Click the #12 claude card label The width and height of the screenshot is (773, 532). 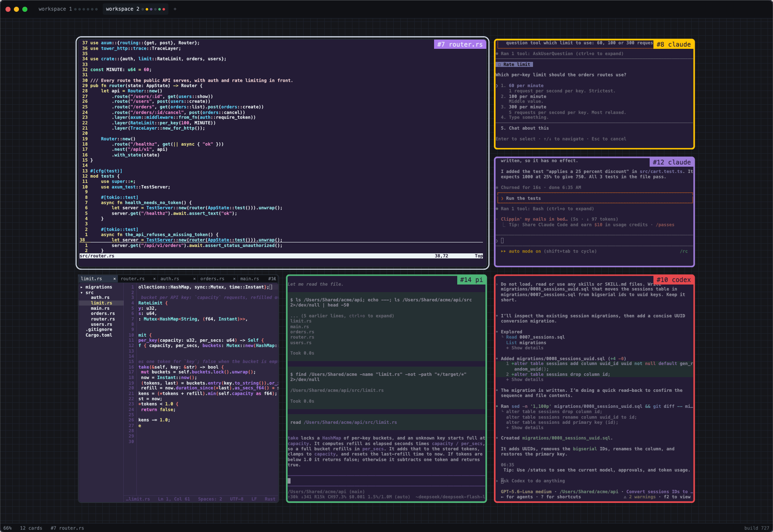click(x=672, y=162)
